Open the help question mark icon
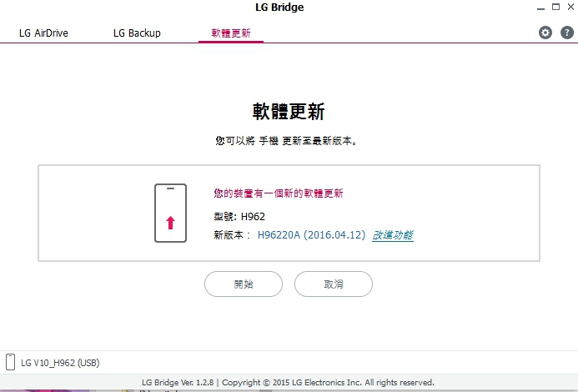This screenshot has width=578, height=392. tap(567, 33)
